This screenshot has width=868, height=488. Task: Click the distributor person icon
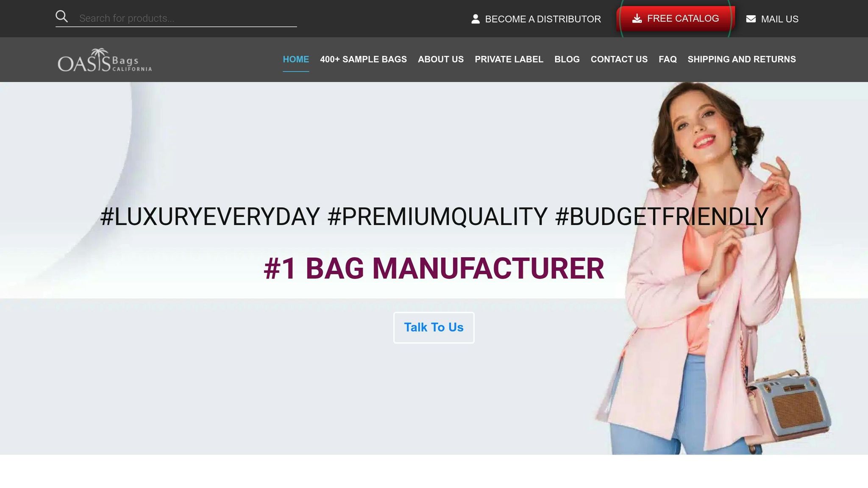click(x=476, y=19)
